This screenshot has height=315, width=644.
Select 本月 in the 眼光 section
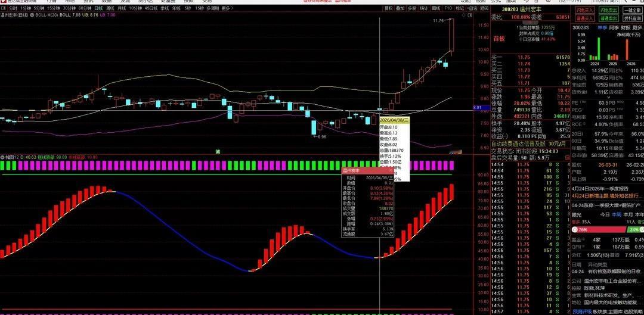(628, 214)
